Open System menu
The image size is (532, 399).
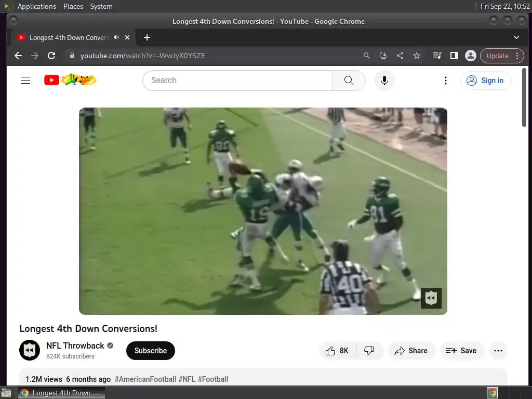click(x=101, y=6)
